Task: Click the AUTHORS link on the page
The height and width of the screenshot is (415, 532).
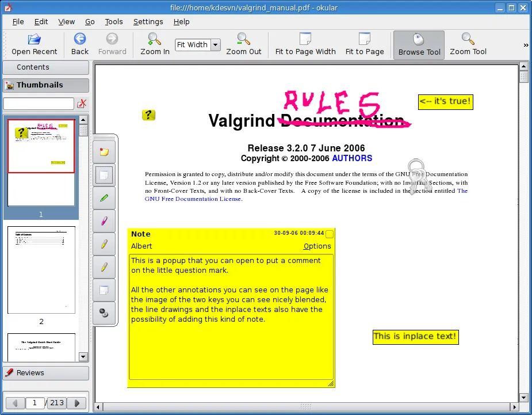Action: (352, 158)
